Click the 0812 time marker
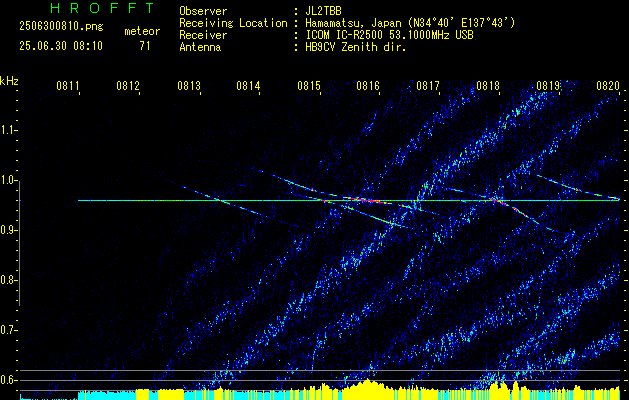The width and height of the screenshot is (629, 400). (x=128, y=86)
